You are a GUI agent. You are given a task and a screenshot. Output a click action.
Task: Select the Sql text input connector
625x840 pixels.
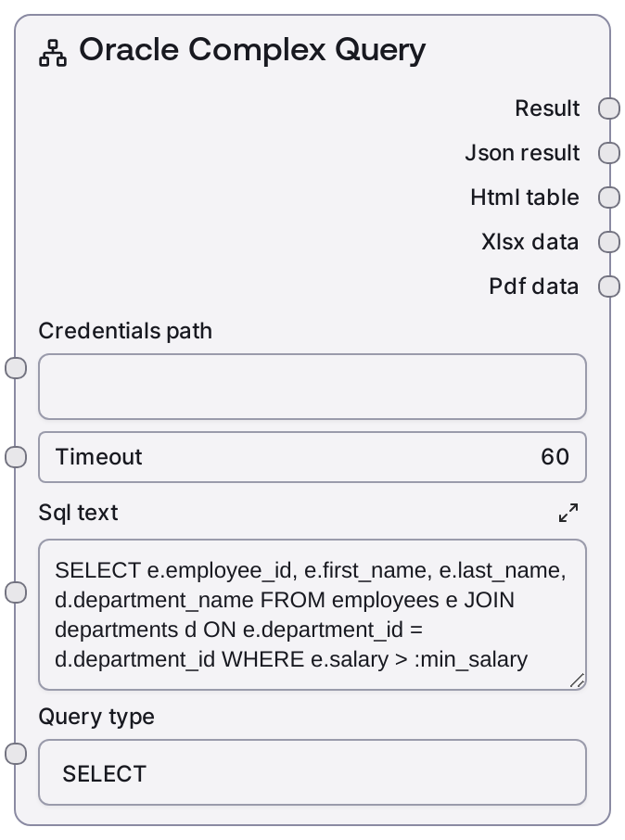click(x=17, y=592)
